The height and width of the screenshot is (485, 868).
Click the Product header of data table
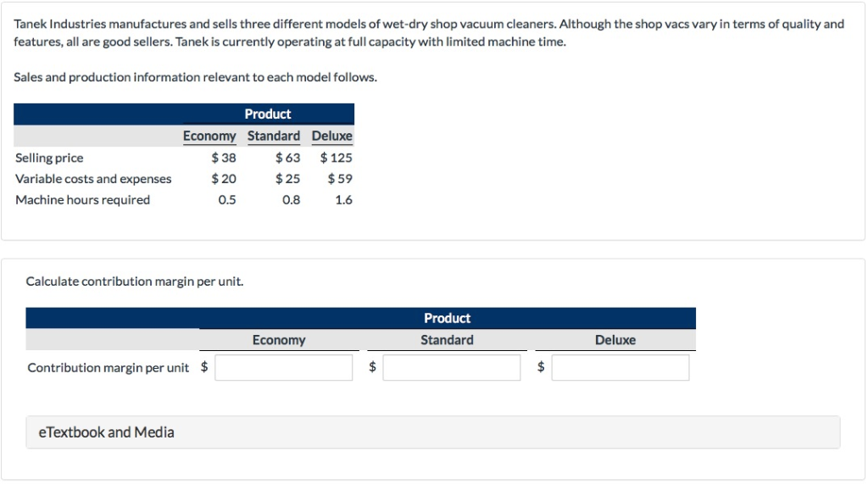pyautogui.click(x=268, y=114)
